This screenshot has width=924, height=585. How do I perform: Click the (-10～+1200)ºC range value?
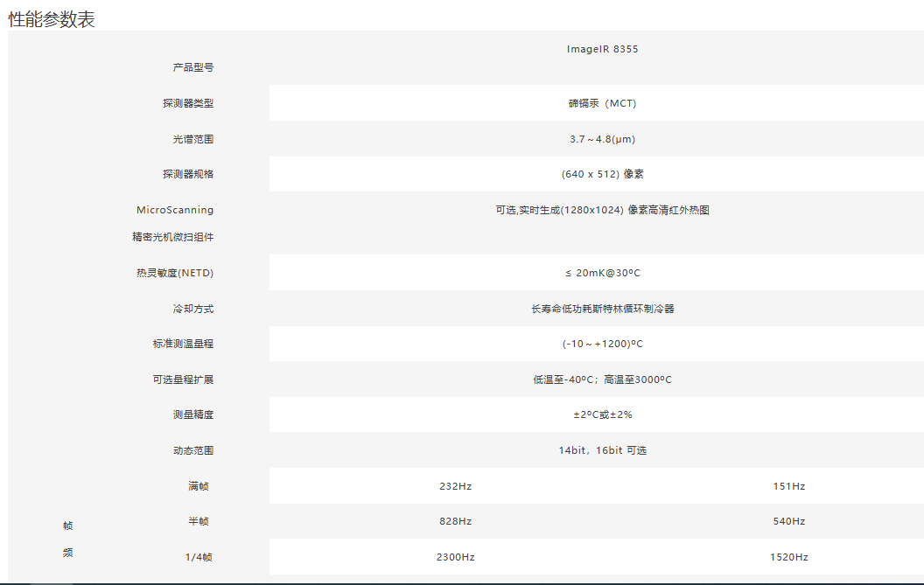pos(602,344)
